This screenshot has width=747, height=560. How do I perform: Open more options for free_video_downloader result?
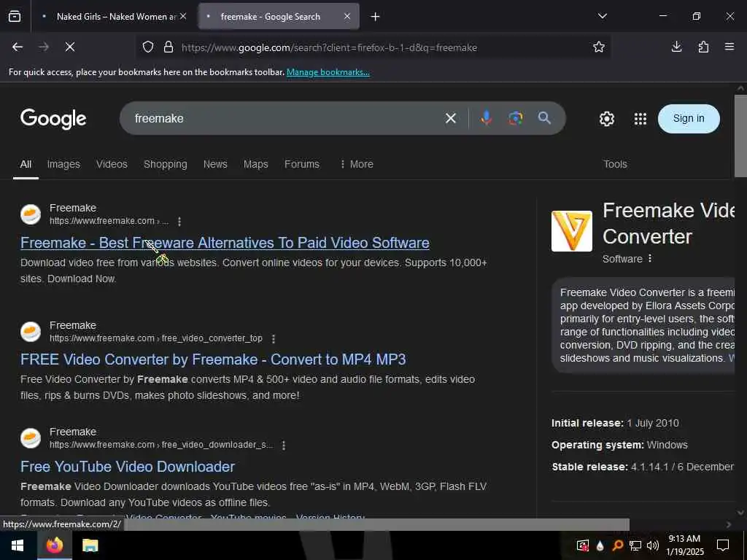pos(284,446)
